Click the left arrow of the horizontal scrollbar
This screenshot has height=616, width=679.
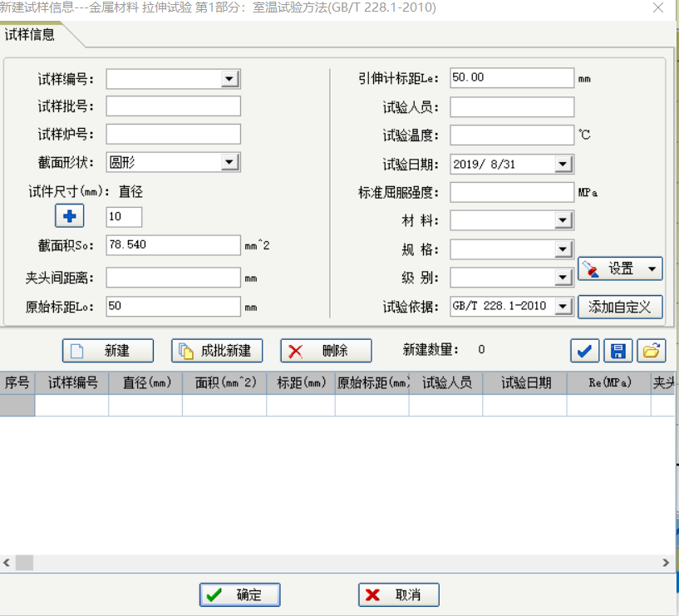(x=7, y=562)
